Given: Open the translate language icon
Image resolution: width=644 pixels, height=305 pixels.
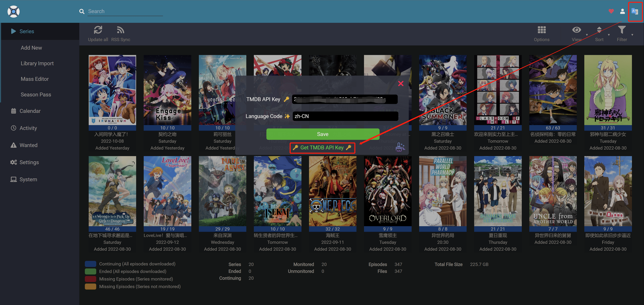Looking at the screenshot, I should point(634,11).
